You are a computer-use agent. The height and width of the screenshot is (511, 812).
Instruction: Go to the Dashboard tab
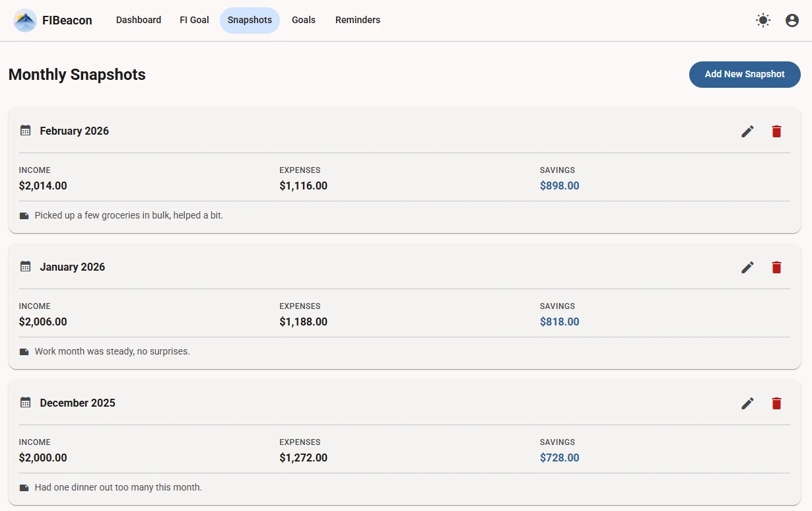pyautogui.click(x=139, y=20)
